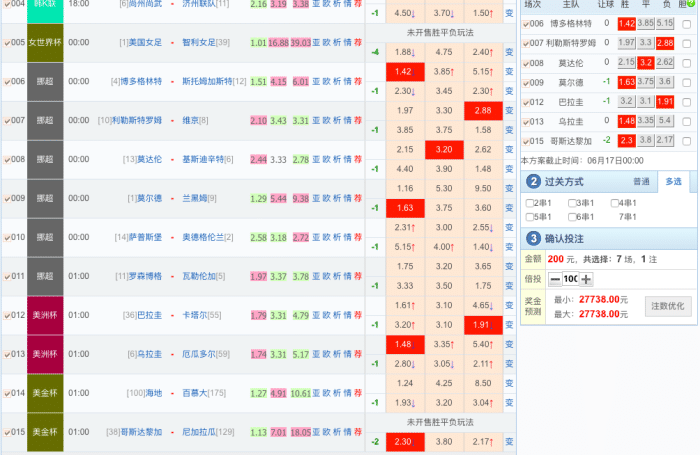
Task: Open home team 海地 link
Action: tap(154, 393)
